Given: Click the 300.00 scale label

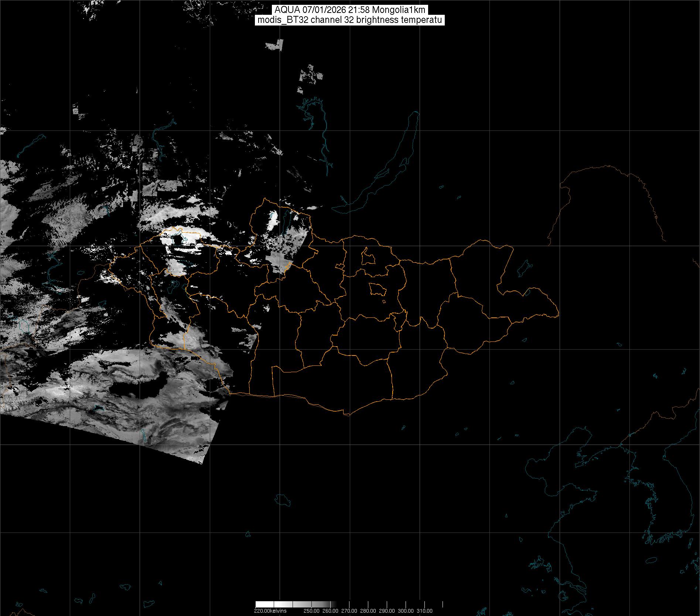Looking at the screenshot, I should click(x=406, y=611).
